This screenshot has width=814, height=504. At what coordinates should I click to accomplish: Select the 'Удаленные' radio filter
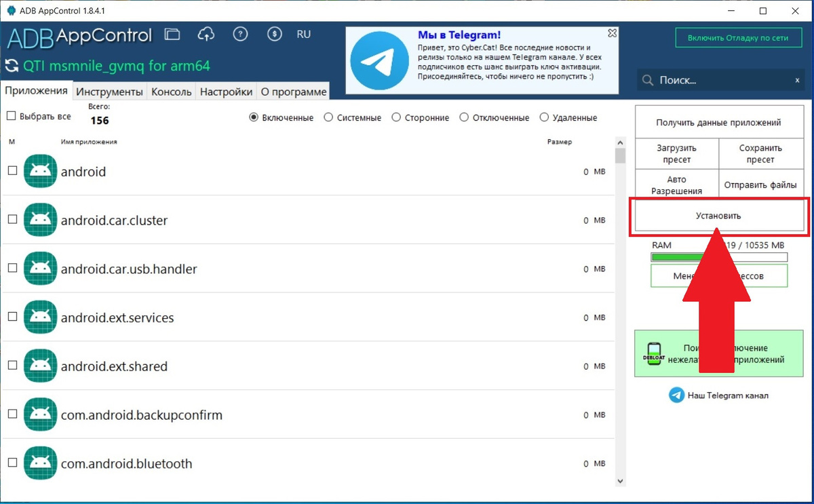tap(544, 117)
